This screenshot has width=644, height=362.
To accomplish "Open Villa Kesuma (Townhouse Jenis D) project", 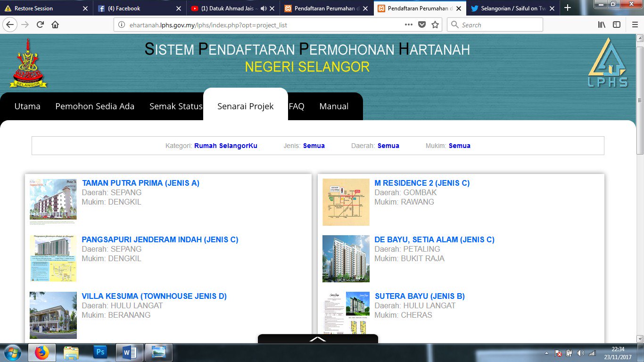I will point(154,296).
